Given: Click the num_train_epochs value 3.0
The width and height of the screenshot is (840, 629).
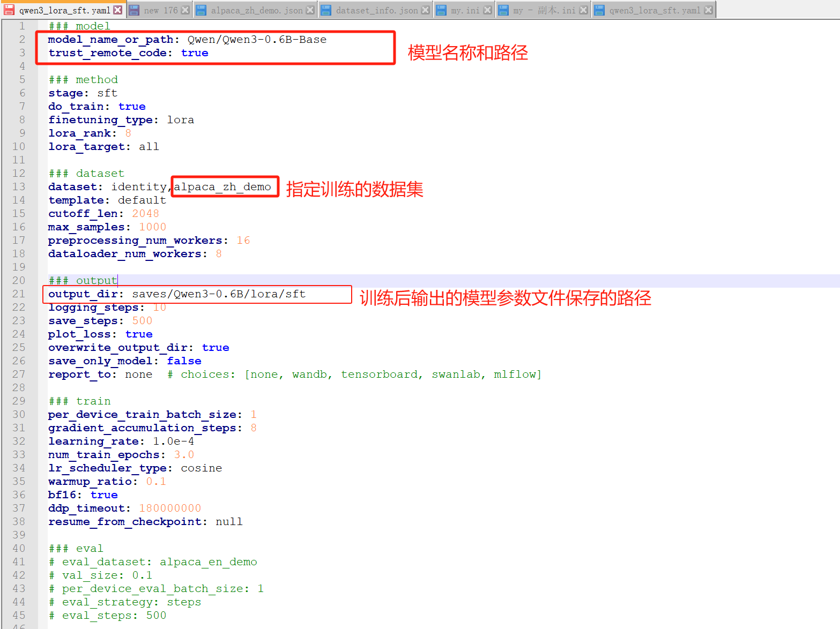Looking at the screenshot, I should [x=184, y=455].
